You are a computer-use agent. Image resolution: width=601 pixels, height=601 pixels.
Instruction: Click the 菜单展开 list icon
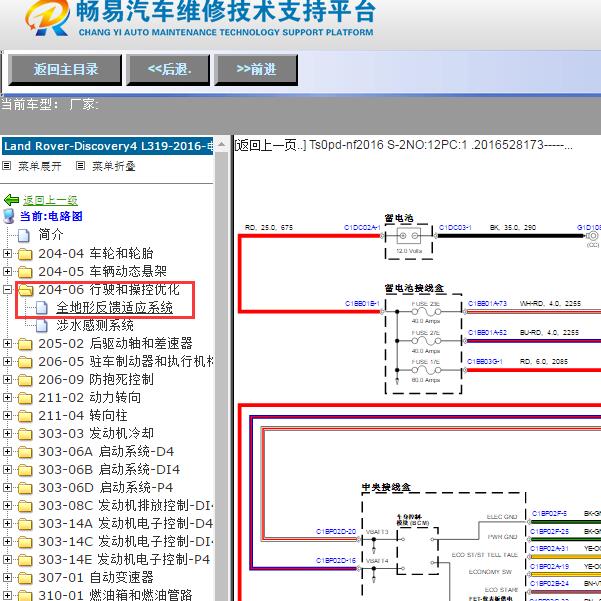[7, 166]
